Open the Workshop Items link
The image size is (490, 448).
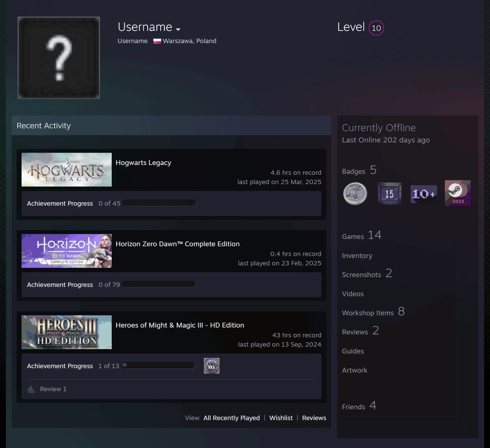(373, 312)
